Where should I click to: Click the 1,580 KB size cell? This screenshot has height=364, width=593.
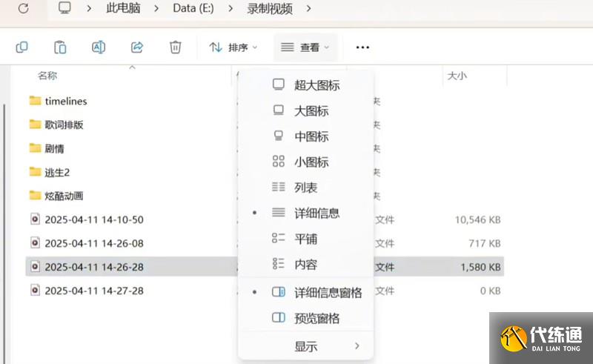(480, 267)
